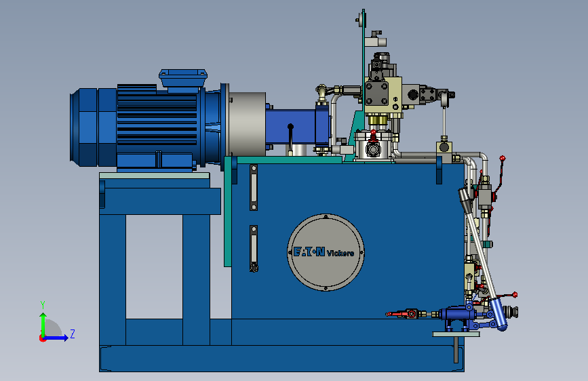The image size is (588, 381).
Task: Pick the lower oil level sight gauge on the tank
Action: pyautogui.click(x=254, y=248)
